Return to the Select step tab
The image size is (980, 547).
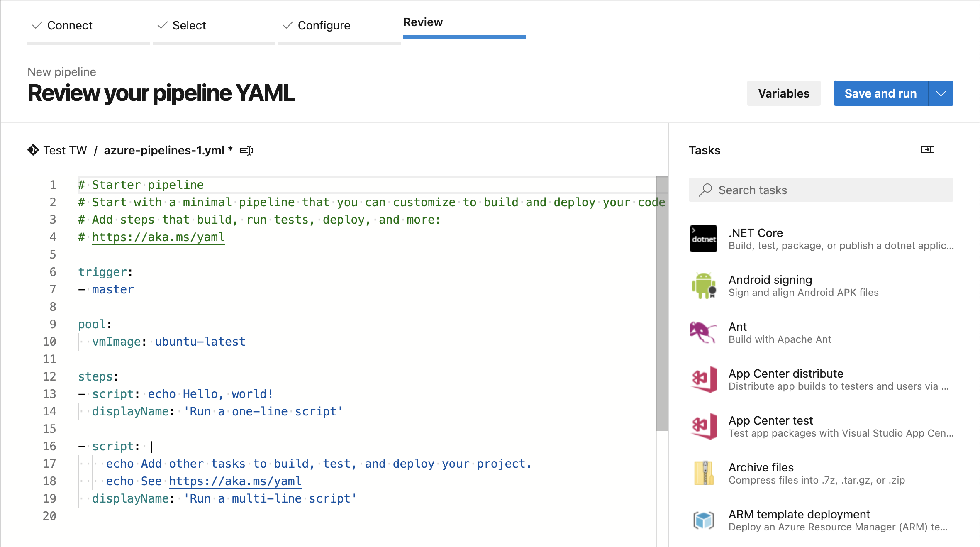point(189,26)
